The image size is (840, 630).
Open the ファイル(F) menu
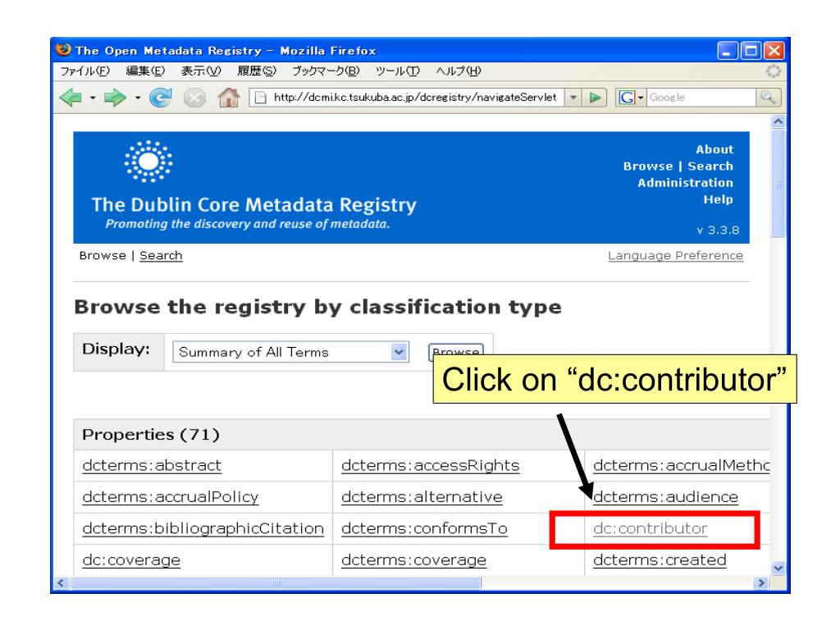84,71
